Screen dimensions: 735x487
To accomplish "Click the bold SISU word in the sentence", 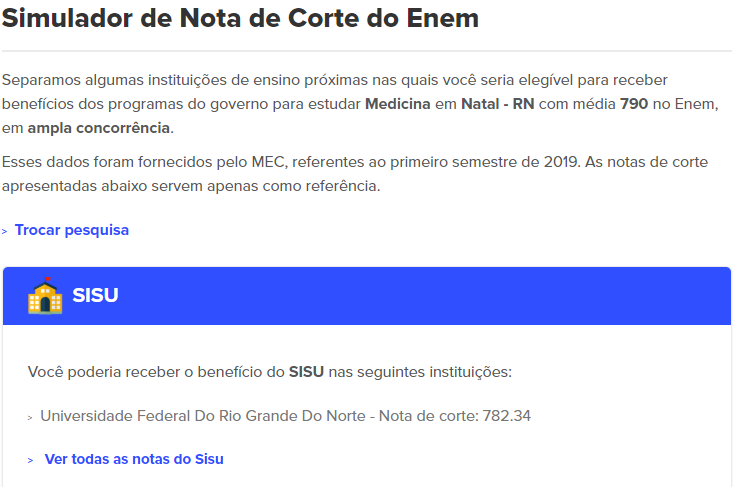I will tap(308, 372).
